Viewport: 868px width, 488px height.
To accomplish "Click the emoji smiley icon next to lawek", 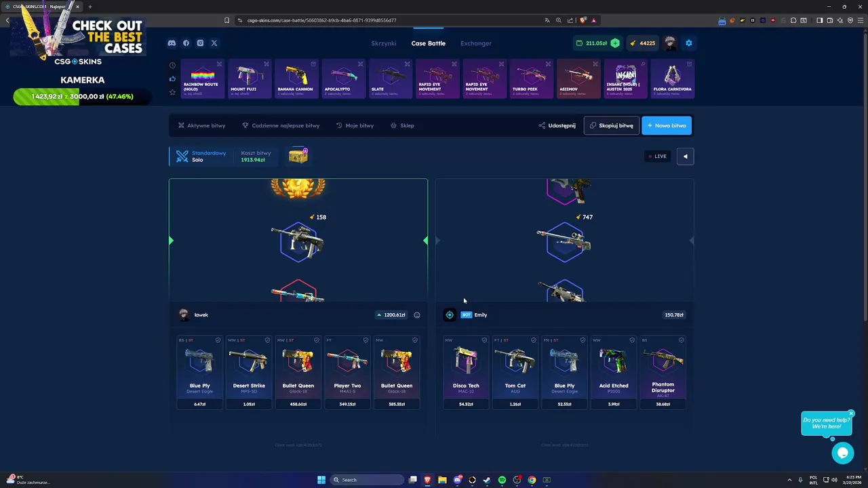I will pyautogui.click(x=417, y=315).
